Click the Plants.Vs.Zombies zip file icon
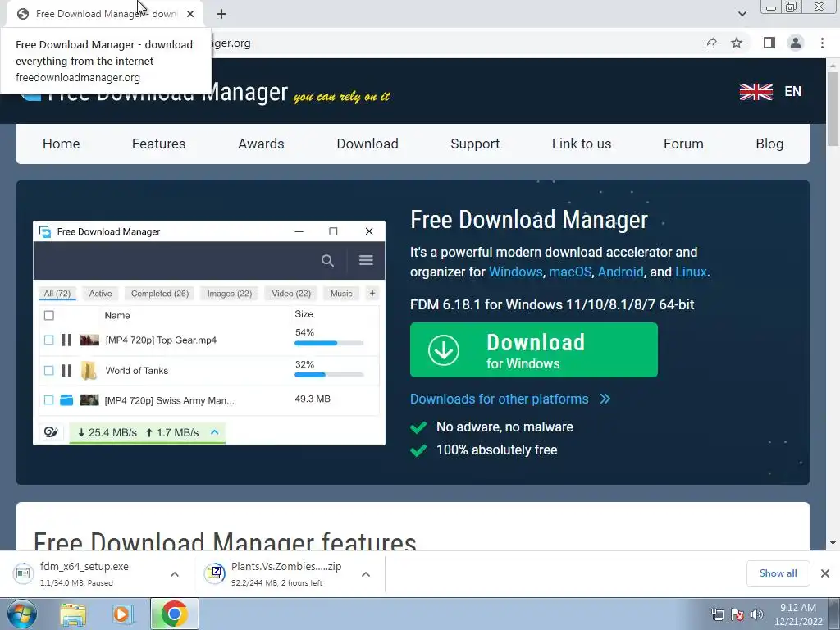Image resolution: width=840 pixels, height=630 pixels. (215, 573)
